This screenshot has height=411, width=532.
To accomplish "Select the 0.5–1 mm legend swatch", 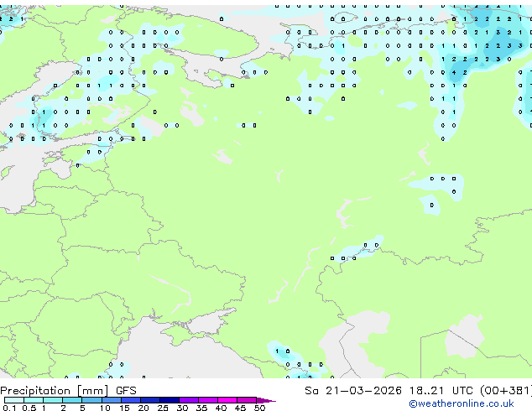I will tap(34, 400).
